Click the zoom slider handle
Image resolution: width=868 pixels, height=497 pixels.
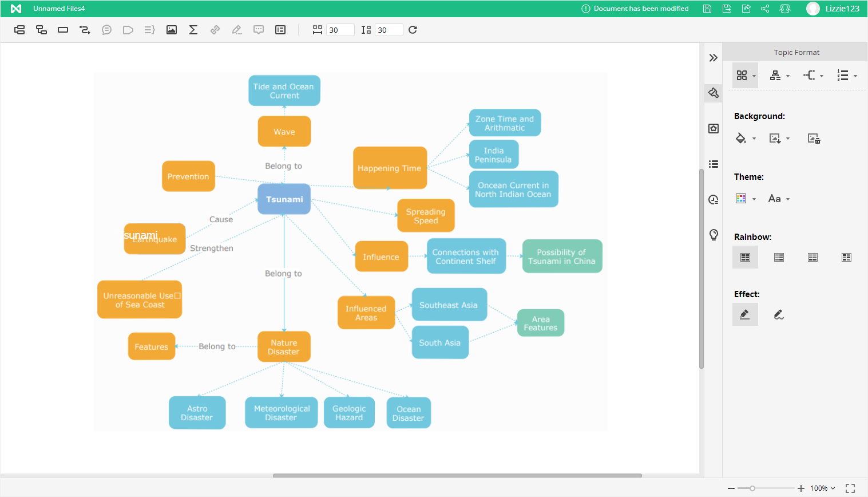coord(752,488)
